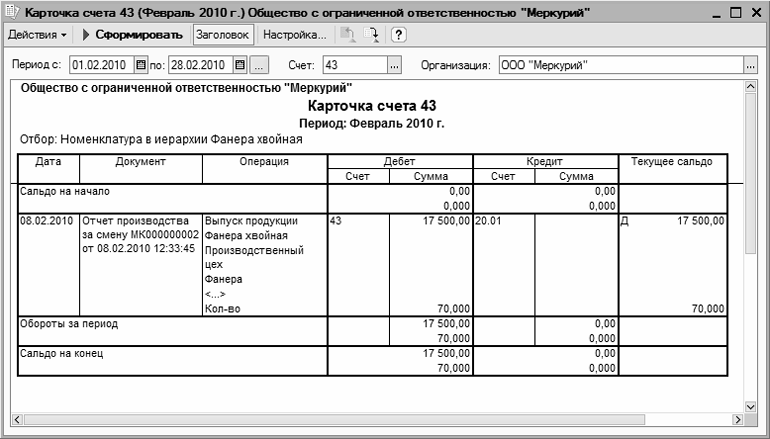Open calendar picker for period end date
Screen dimensions: 770x439
[239, 65]
